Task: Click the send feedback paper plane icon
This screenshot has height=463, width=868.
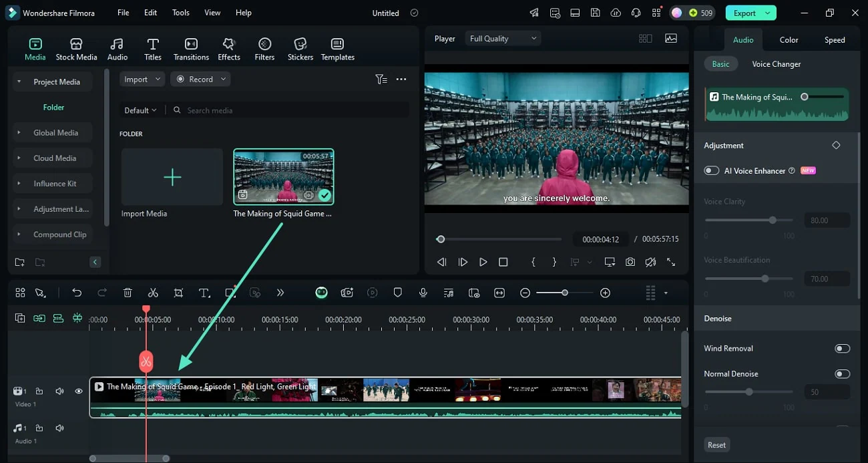Action: [534, 13]
